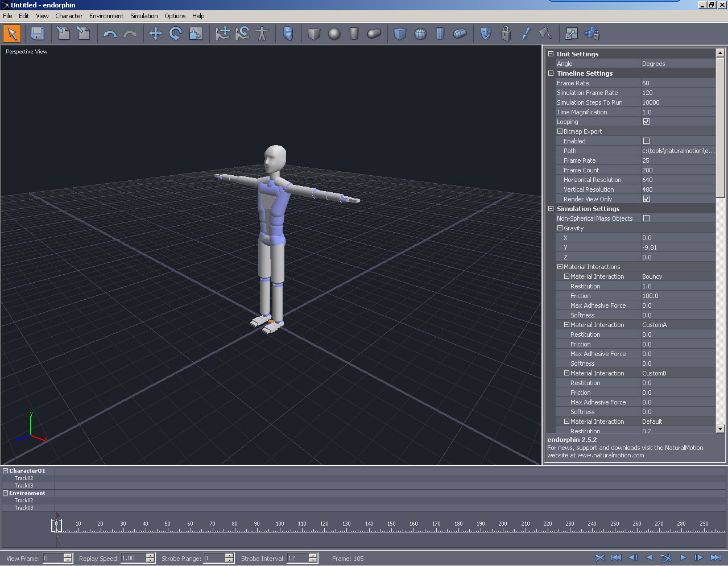Enable Non-Spherical Mass Objects checkbox

(646, 218)
